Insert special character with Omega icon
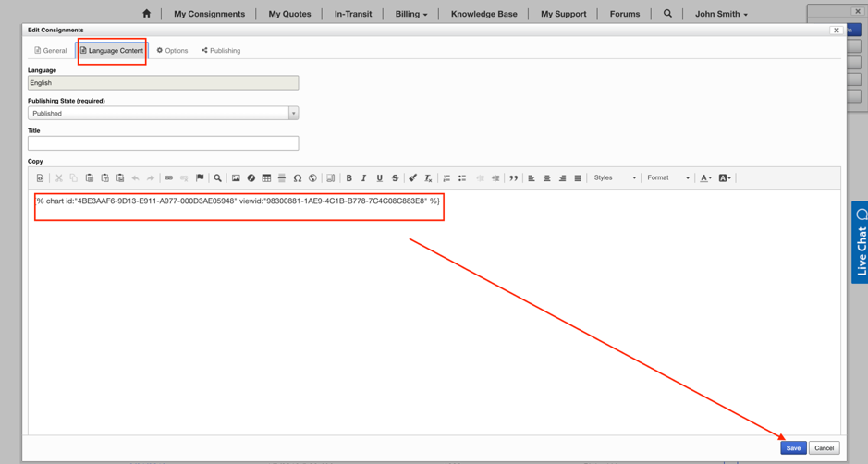The height and width of the screenshot is (464, 868). click(297, 178)
